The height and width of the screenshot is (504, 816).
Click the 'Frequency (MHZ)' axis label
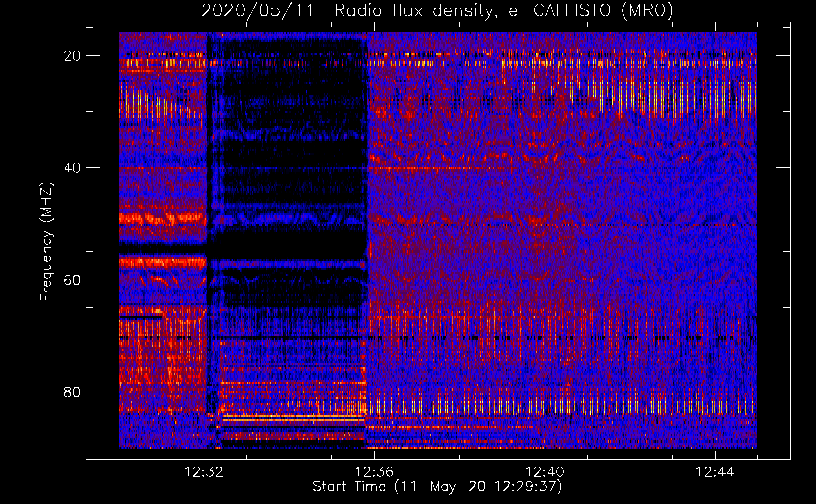(x=46, y=242)
